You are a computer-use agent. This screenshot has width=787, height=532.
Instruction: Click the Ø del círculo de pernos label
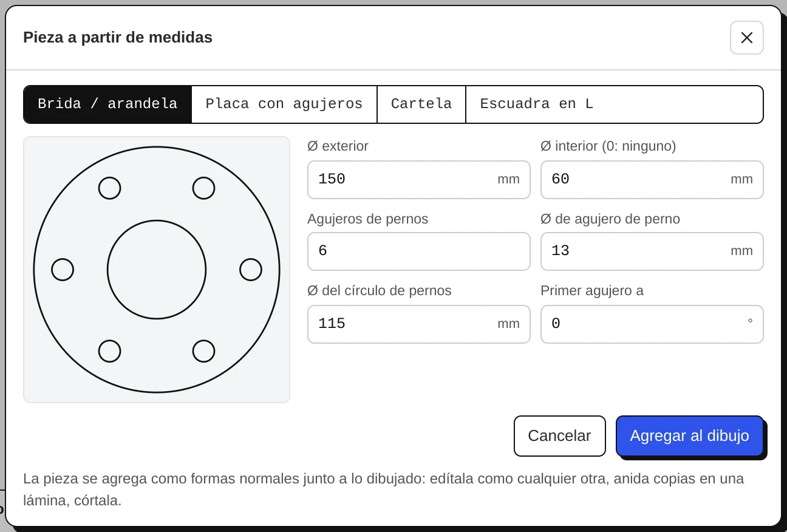(x=379, y=291)
